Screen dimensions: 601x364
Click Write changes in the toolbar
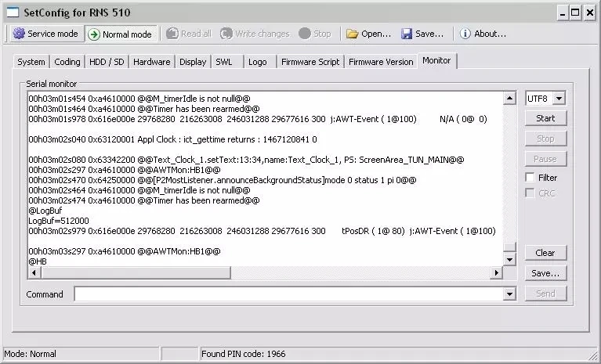point(255,34)
